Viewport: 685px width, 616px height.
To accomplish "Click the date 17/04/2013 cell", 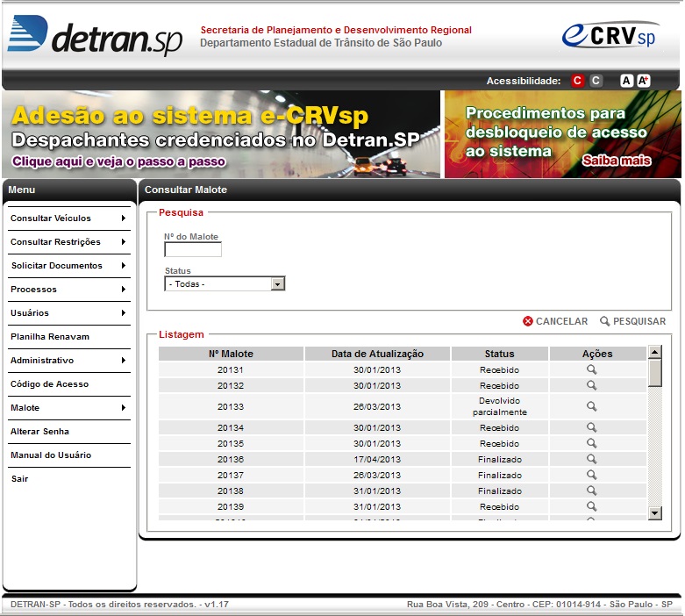I will 377,459.
